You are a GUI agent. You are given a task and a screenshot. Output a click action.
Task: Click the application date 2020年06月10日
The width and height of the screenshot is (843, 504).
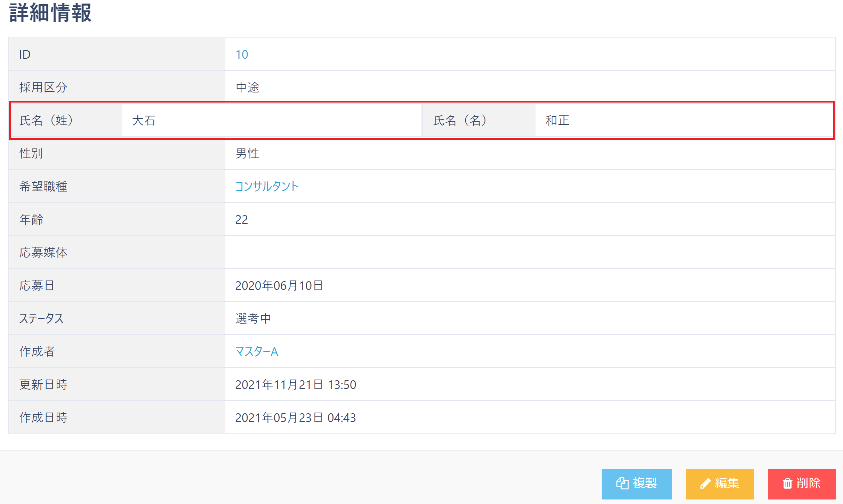click(x=279, y=285)
